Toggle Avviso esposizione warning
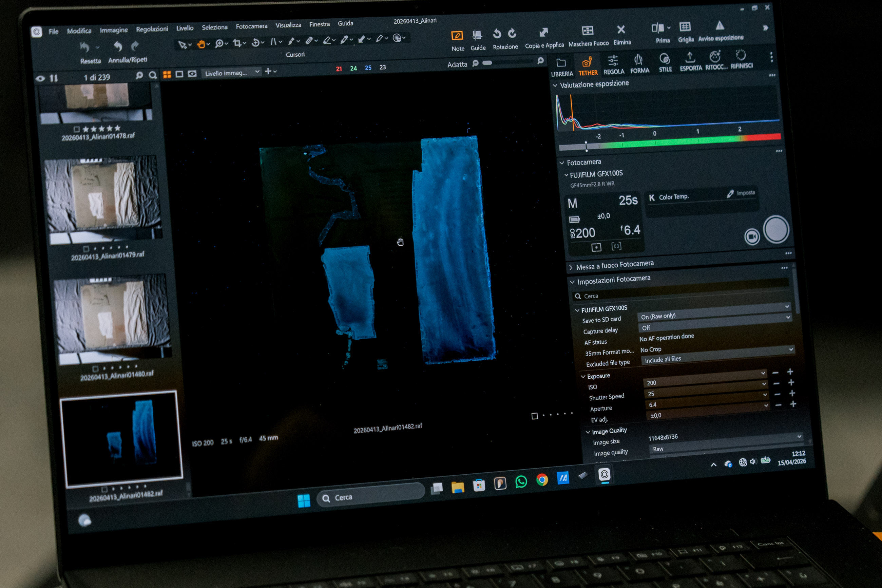 (x=720, y=25)
